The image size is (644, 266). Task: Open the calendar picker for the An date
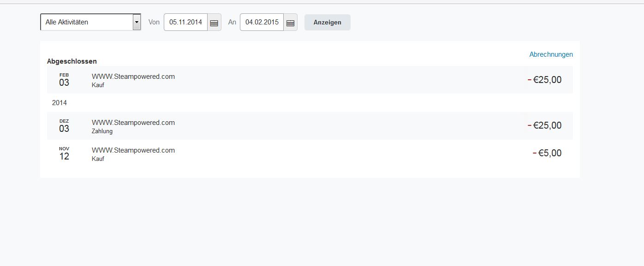coord(290,23)
